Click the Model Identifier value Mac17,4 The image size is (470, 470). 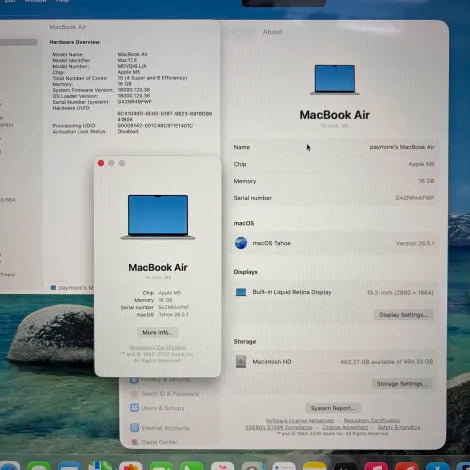[127, 60]
